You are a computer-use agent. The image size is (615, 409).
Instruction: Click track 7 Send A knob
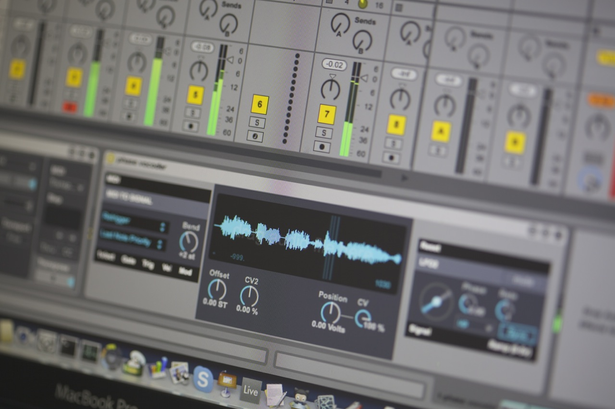click(340, 23)
